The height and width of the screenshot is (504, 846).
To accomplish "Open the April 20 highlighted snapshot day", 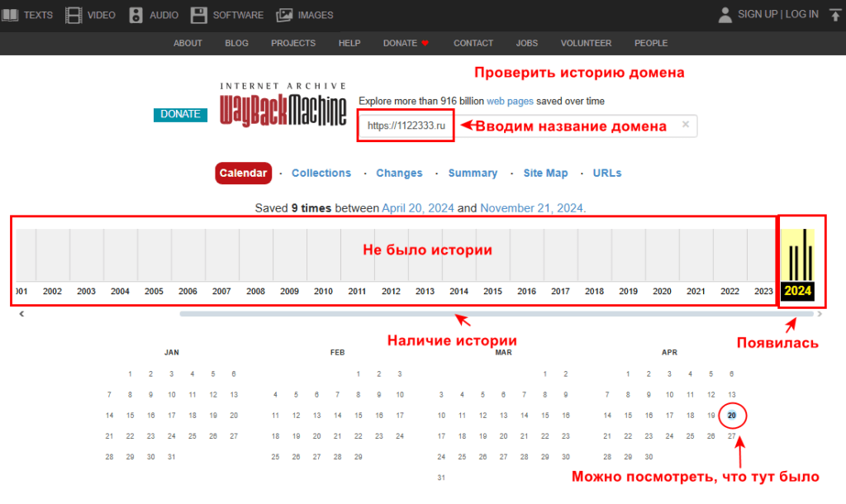I will point(732,416).
